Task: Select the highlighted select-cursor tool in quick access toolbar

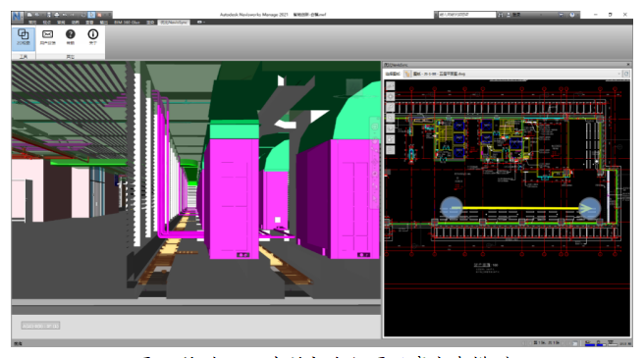Action: (x=91, y=15)
